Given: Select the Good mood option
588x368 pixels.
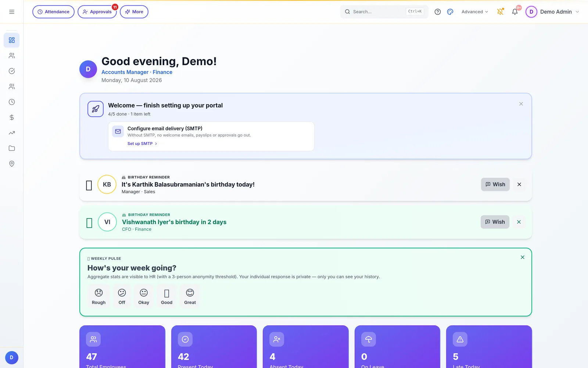Looking at the screenshot, I should tap(166, 296).
